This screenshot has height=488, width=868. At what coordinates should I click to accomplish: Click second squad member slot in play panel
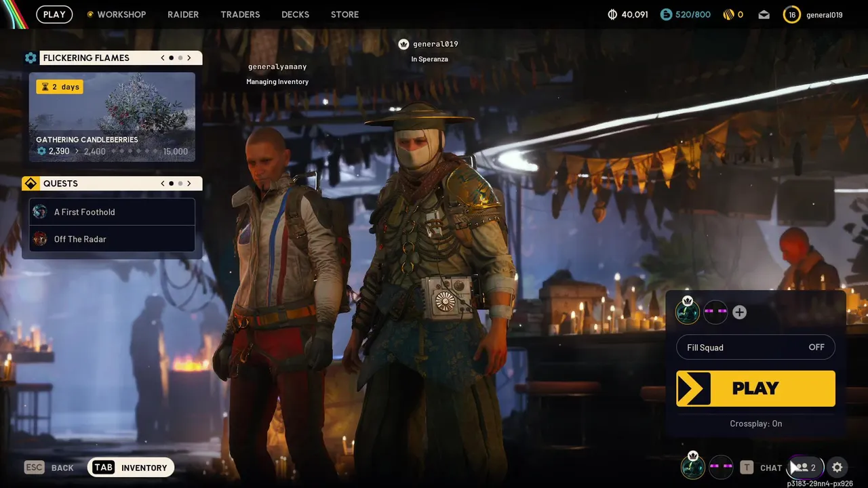tap(715, 312)
